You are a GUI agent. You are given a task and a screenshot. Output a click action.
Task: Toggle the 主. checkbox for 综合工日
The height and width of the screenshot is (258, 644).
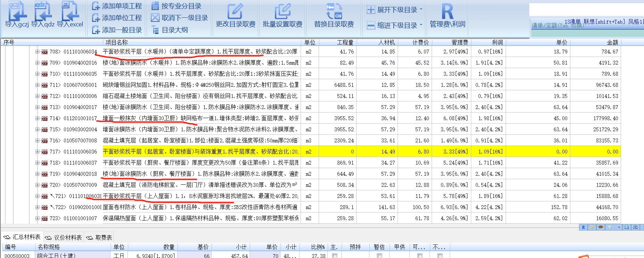pos(335,256)
